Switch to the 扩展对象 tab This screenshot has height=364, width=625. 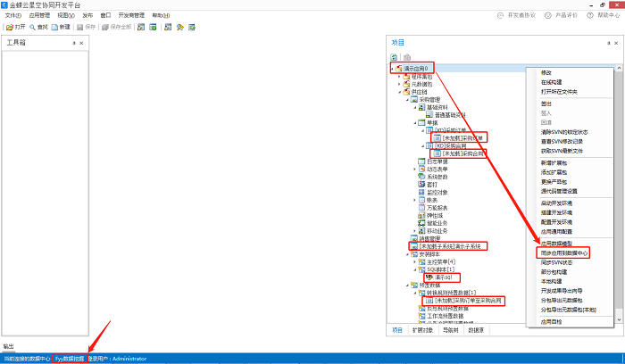422,329
